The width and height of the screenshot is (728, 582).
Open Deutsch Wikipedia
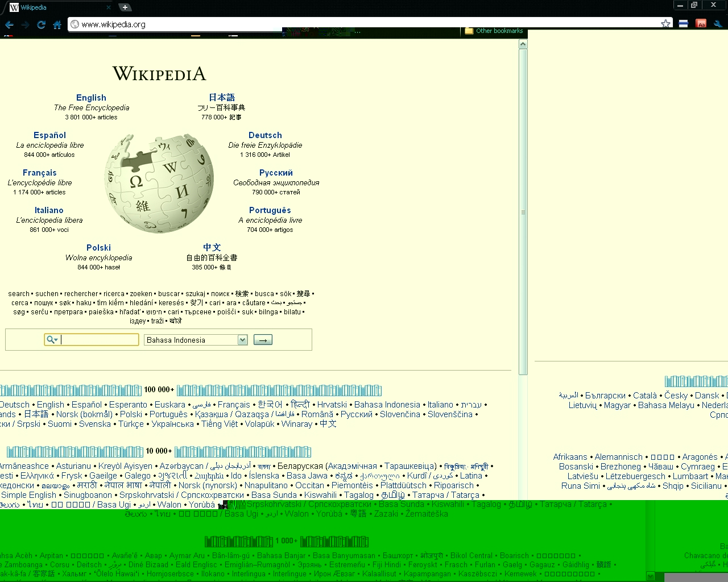(x=265, y=135)
